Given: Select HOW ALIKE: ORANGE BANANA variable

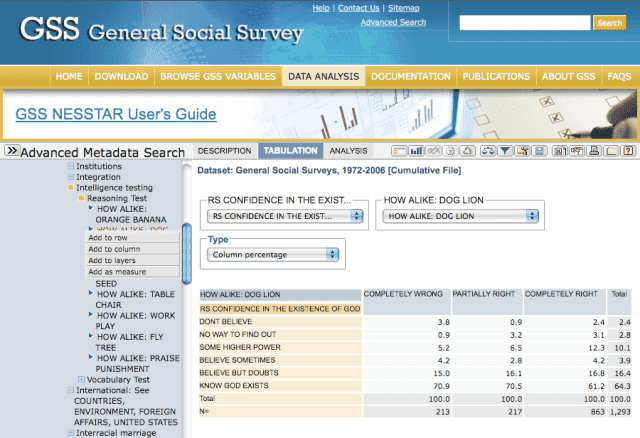Looking at the screenshot, I should tap(131, 214).
